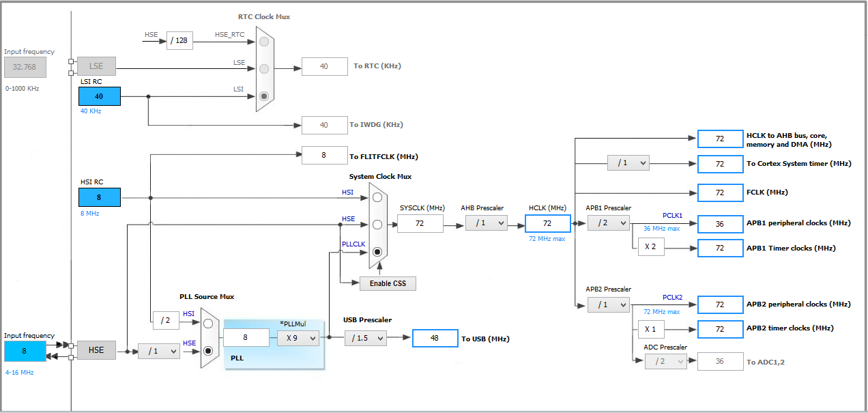
Task: Select HSE input in the PLL Source Mux
Action: [x=209, y=352]
